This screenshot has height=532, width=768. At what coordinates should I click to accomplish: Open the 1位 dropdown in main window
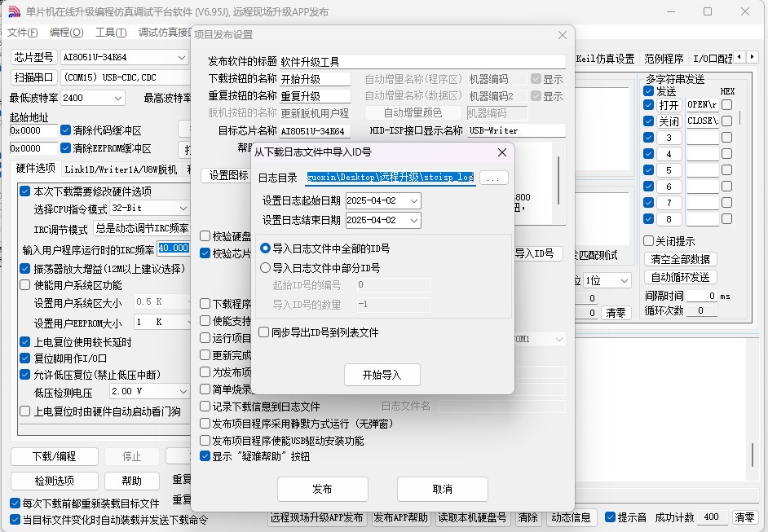click(624, 280)
